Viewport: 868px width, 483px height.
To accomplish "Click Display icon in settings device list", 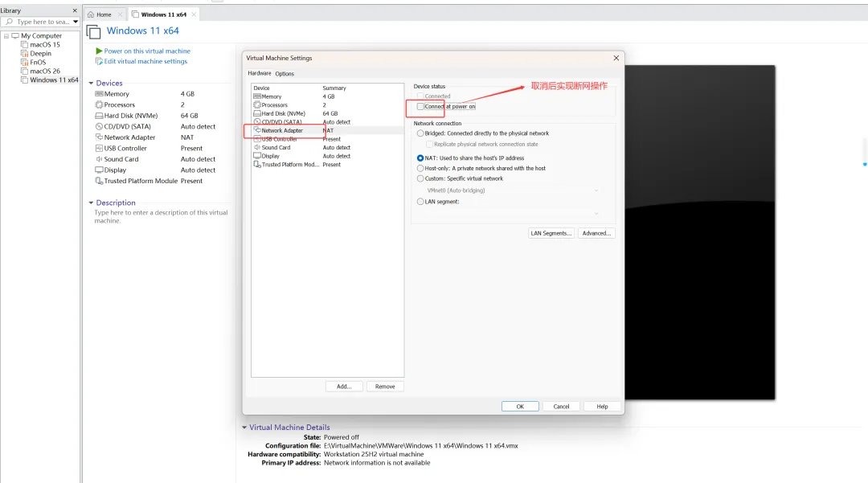I will tap(257, 156).
